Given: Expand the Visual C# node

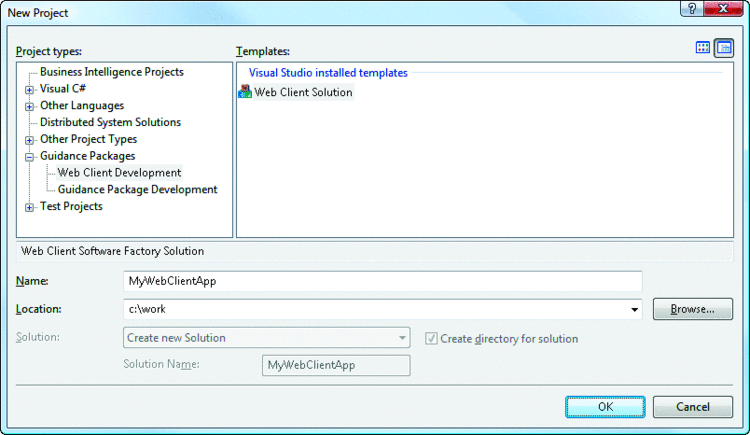Looking at the screenshot, I should point(30,89).
